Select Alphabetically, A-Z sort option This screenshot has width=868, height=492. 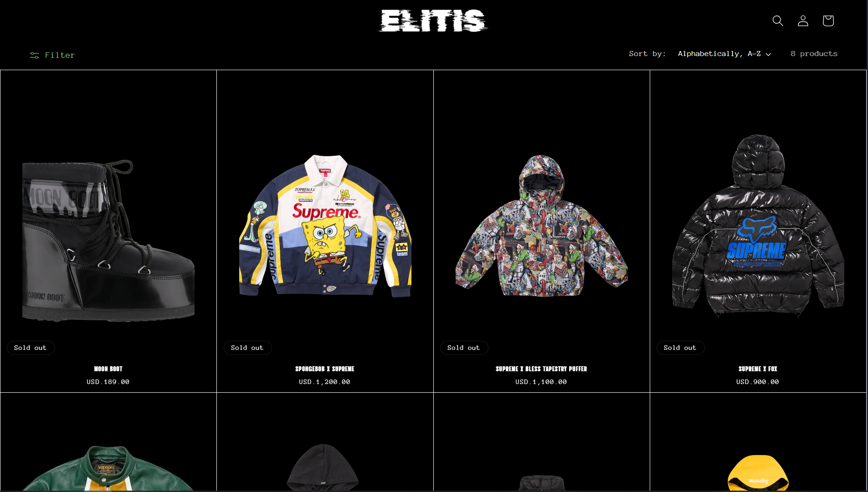[x=719, y=54]
